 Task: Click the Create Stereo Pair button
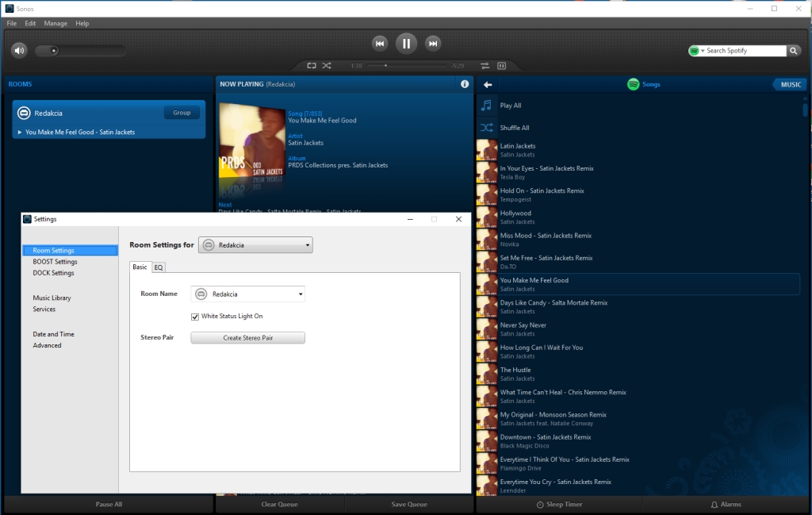tap(247, 338)
